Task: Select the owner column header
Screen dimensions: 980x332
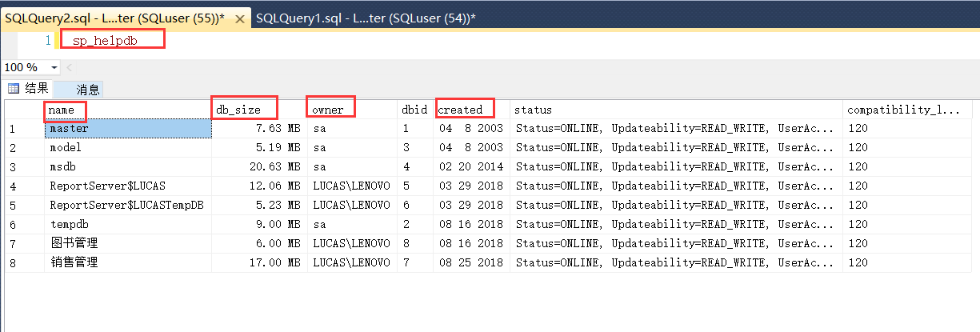Action: tap(353, 109)
